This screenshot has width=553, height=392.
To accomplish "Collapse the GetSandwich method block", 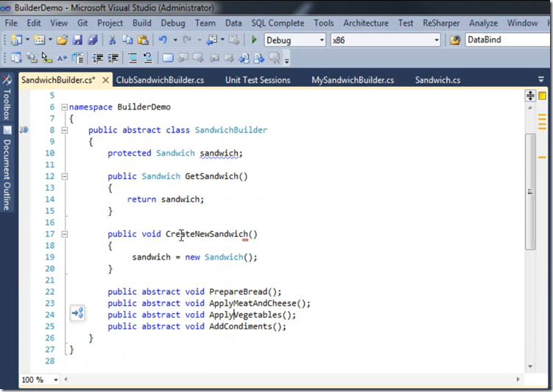I will click(x=65, y=176).
